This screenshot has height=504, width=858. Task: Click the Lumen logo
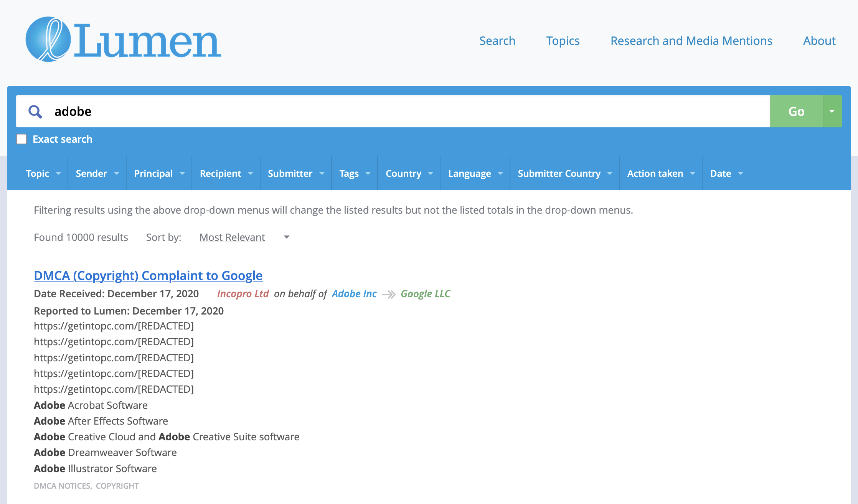123,40
